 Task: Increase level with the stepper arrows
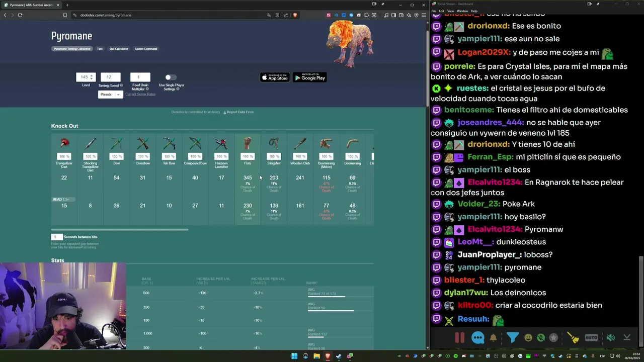(x=92, y=77)
